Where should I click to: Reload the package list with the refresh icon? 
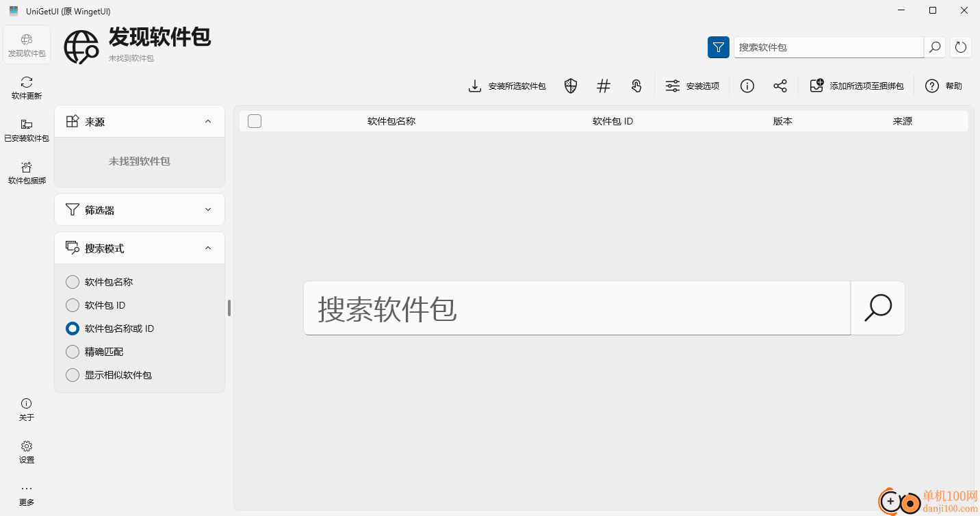click(x=961, y=47)
